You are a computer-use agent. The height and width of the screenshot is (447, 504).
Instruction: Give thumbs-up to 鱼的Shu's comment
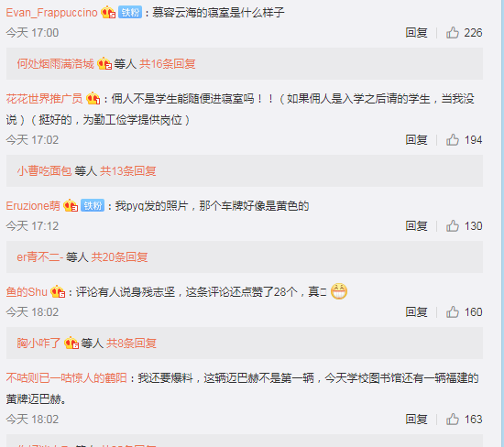point(453,312)
